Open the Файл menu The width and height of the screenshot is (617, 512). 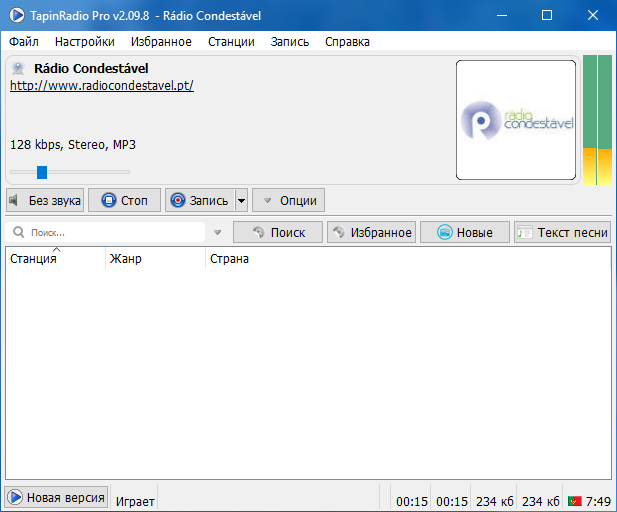click(x=24, y=42)
